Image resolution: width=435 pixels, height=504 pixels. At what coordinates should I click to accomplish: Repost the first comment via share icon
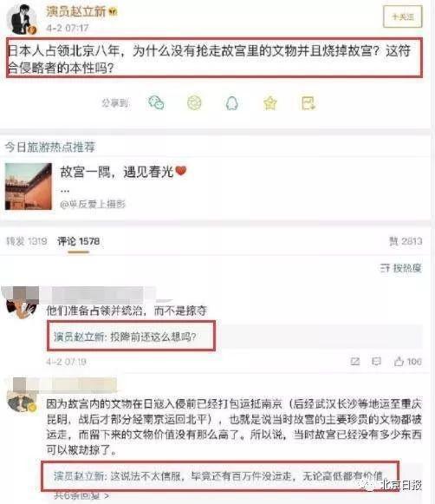click(x=355, y=362)
